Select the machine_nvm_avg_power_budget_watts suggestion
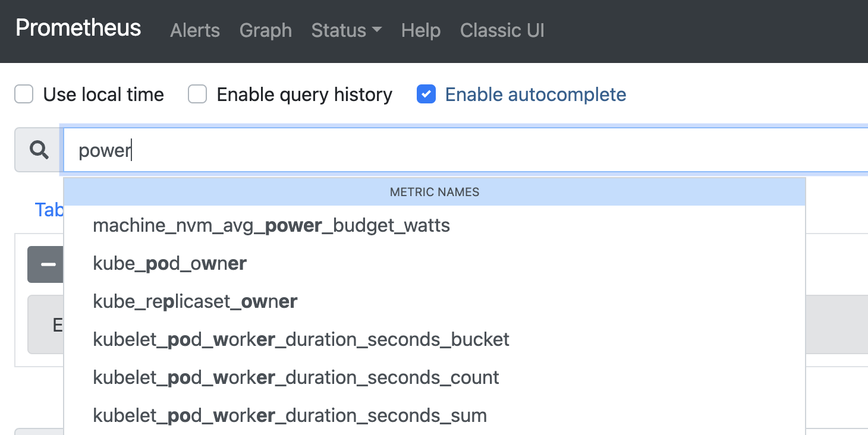868x435 pixels. [271, 225]
